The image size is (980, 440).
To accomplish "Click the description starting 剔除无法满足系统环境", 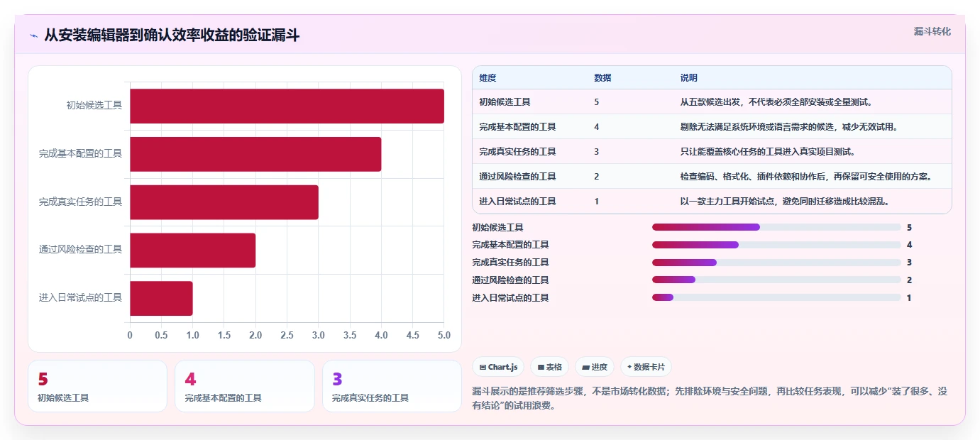I will click(x=788, y=127).
